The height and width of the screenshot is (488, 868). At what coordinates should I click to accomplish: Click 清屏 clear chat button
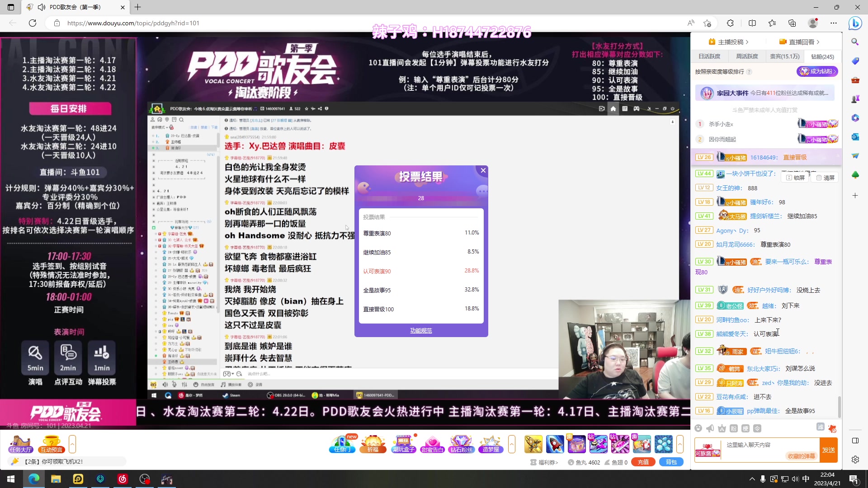click(826, 178)
